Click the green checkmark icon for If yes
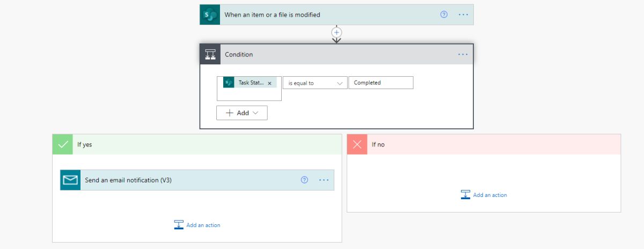Viewport: 644px width, 249px height. pyautogui.click(x=63, y=144)
